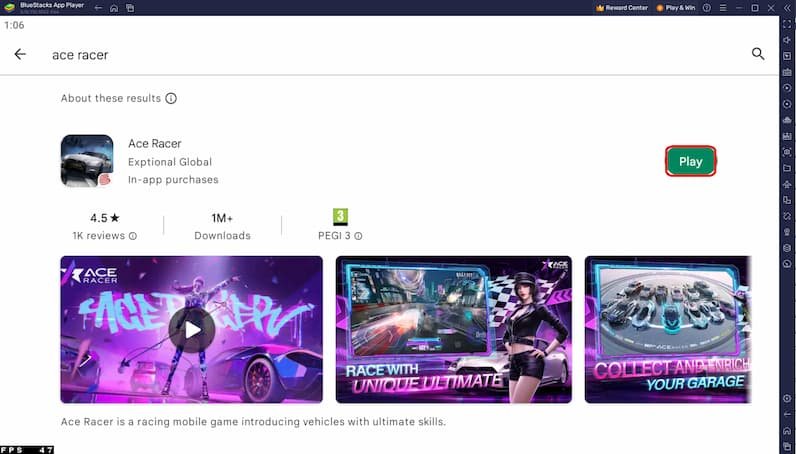Click the back arrow beside the search field
This screenshot has height=454, width=796.
20,54
